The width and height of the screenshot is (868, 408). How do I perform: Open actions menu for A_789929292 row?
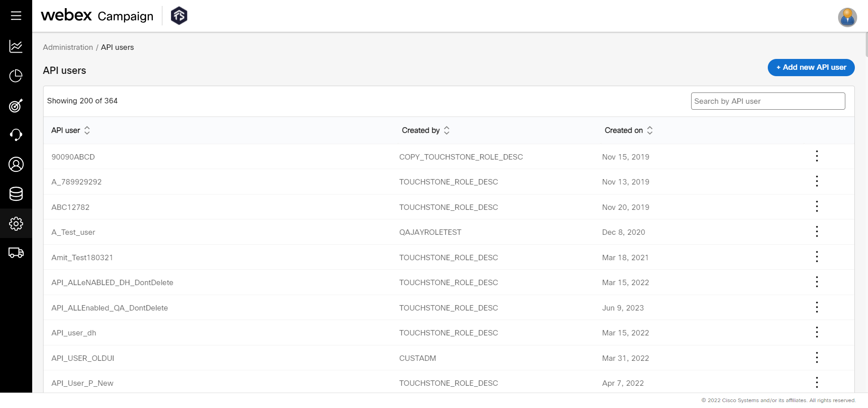(817, 181)
